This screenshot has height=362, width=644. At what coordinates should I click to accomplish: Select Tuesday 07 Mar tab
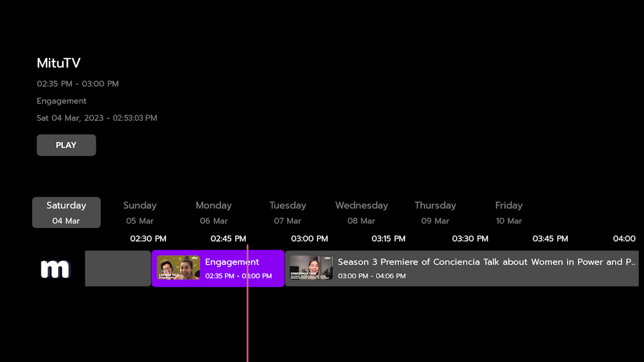[288, 213]
